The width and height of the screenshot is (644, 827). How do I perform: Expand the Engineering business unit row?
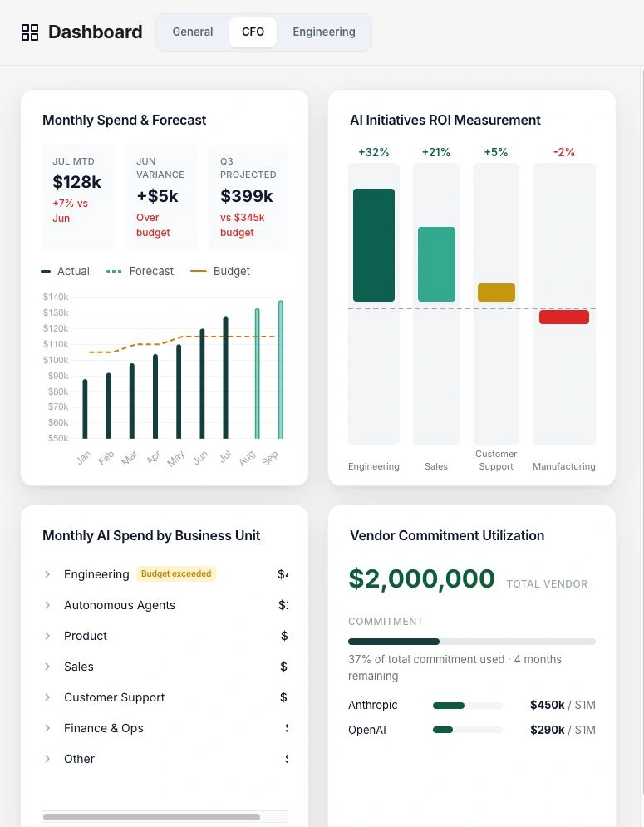pyautogui.click(x=47, y=574)
